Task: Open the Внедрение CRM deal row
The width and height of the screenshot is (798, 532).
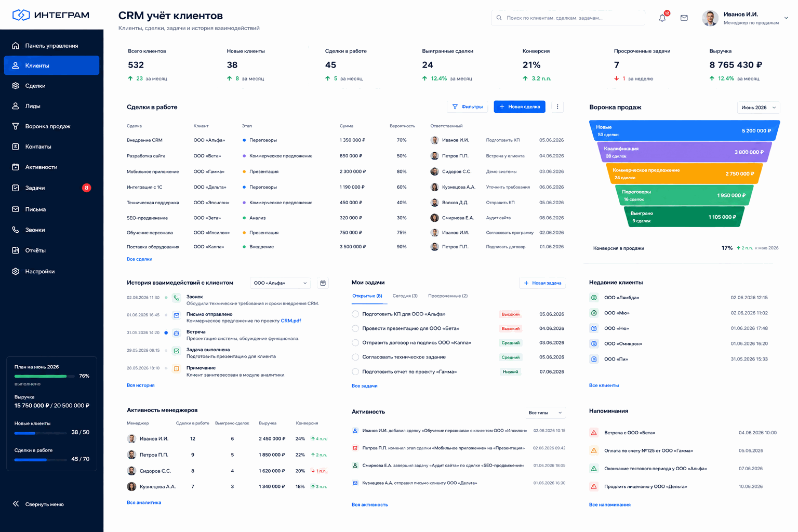Action: [x=345, y=140]
